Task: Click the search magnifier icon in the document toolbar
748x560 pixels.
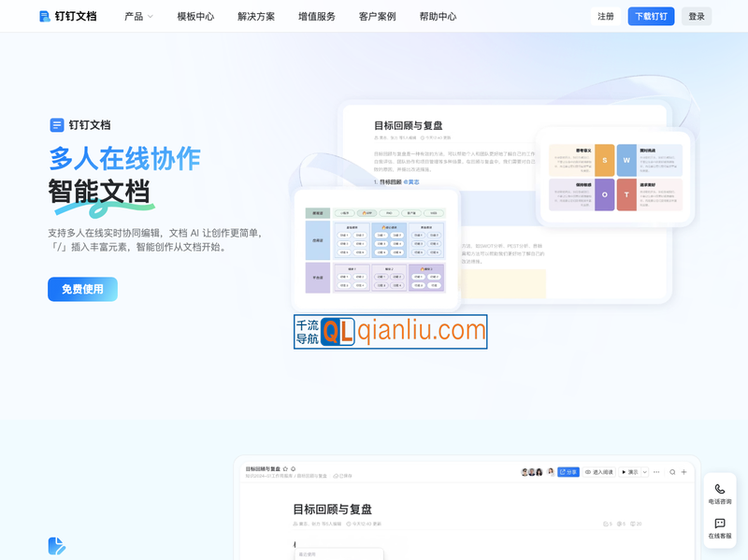Action: pyautogui.click(x=671, y=472)
